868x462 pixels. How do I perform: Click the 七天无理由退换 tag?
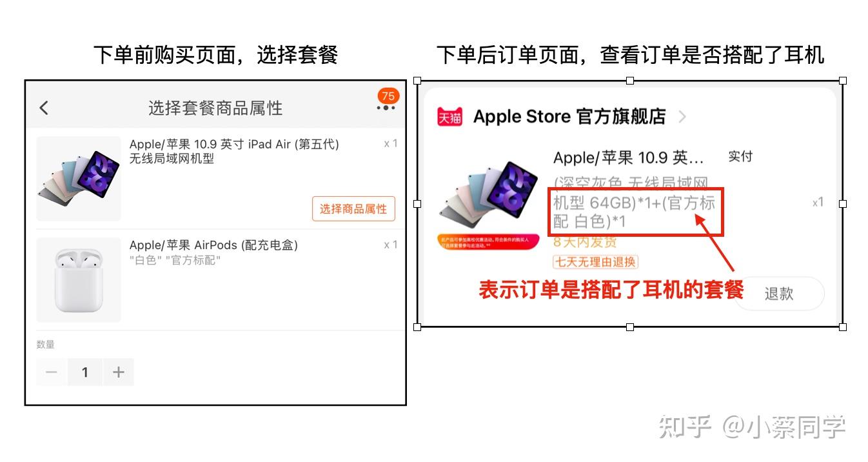595,262
